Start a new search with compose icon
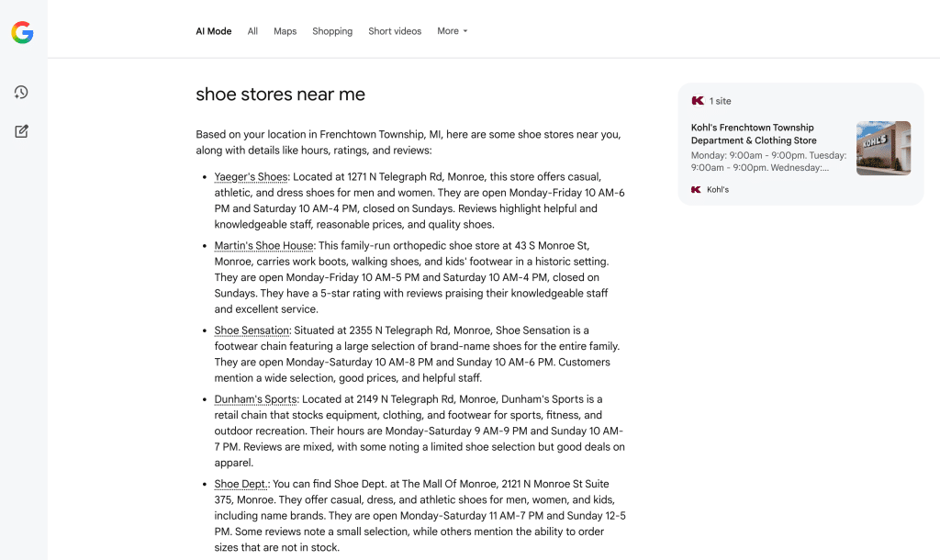The height and width of the screenshot is (560, 940). [x=21, y=131]
